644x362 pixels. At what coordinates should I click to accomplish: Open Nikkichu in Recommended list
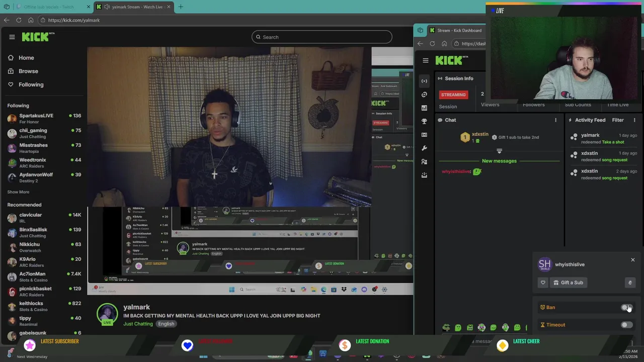coord(44,247)
